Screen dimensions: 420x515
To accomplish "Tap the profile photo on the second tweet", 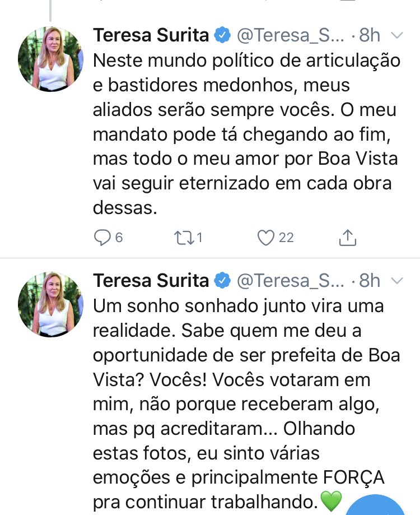I will 50,304.
